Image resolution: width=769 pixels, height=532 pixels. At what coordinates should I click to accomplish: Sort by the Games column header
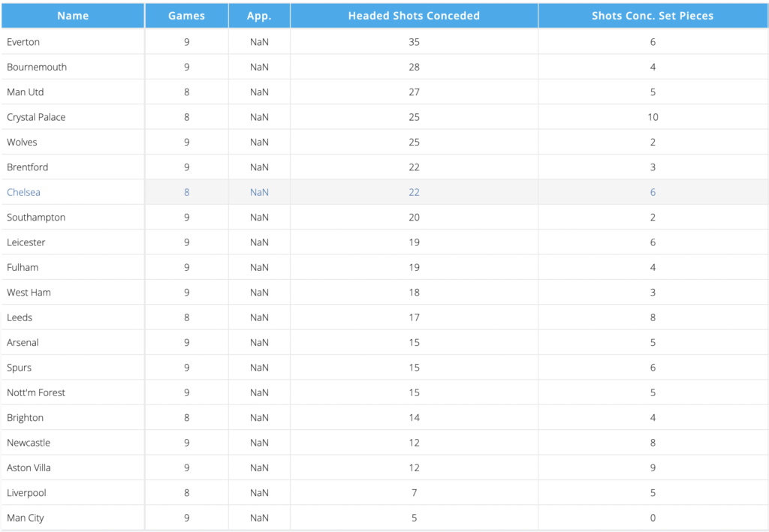[186, 16]
